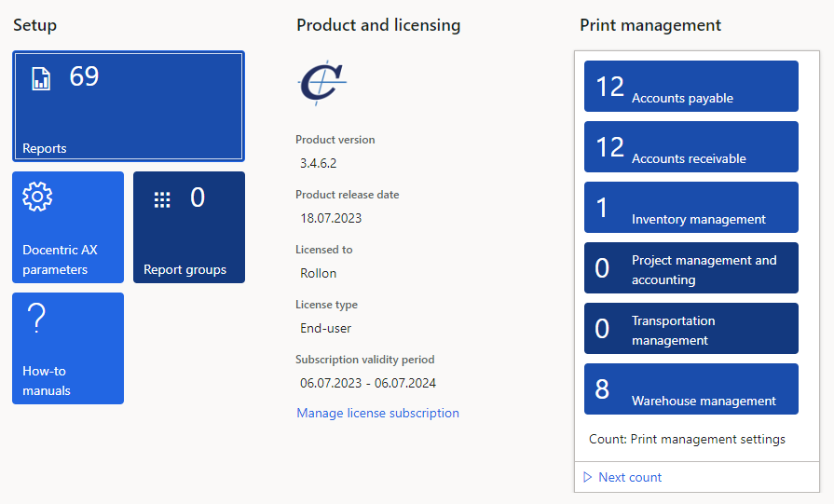Open the How-to manuals tile
The height and width of the screenshot is (504, 834).
[68, 348]
